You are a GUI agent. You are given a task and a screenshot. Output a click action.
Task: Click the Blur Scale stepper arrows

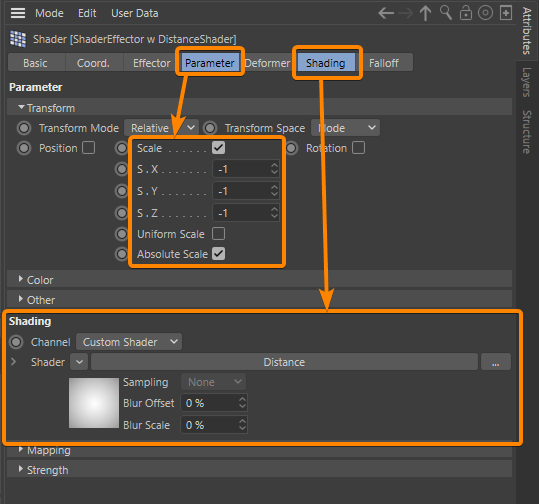click(242, 425)
